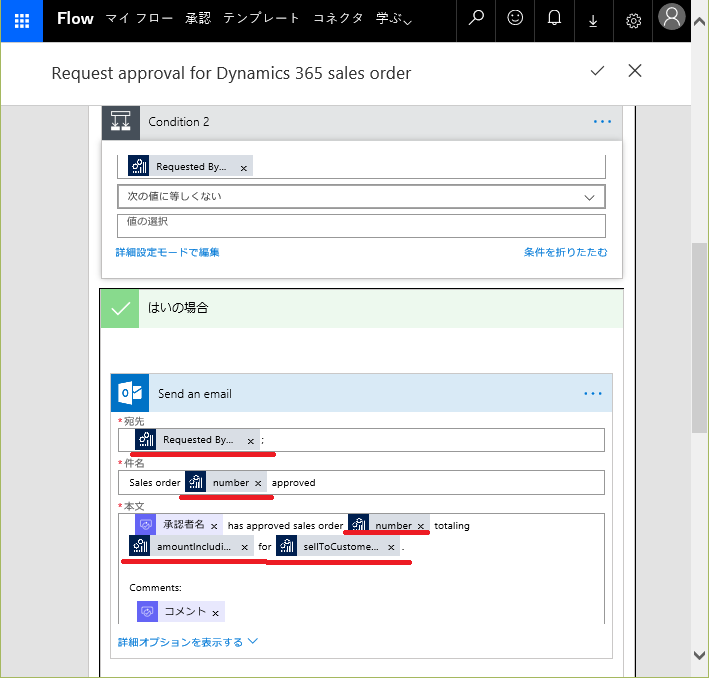Open the user account avatar
The height and width of the screenshot is (678, 709).
point(671,18)
